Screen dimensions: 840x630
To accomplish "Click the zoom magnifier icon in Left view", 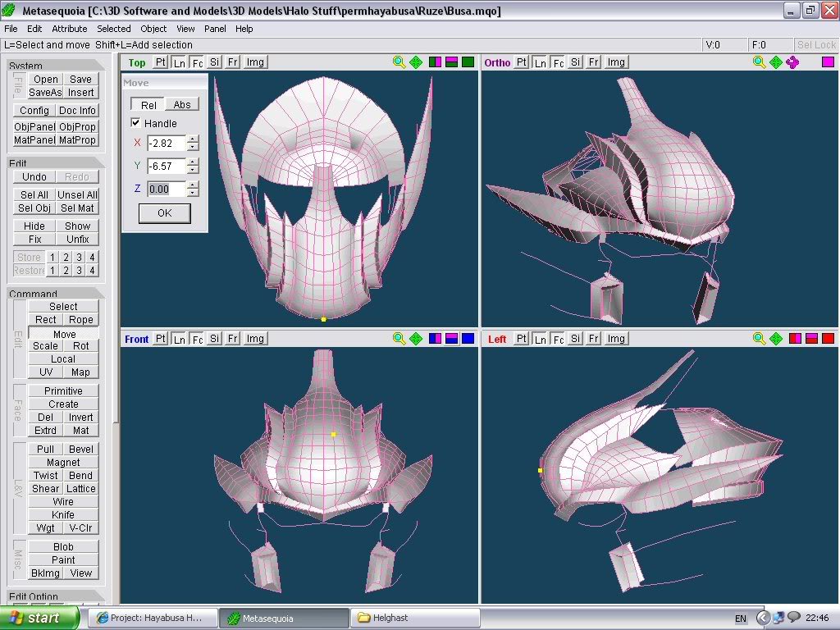I will (x=759, y=339).
